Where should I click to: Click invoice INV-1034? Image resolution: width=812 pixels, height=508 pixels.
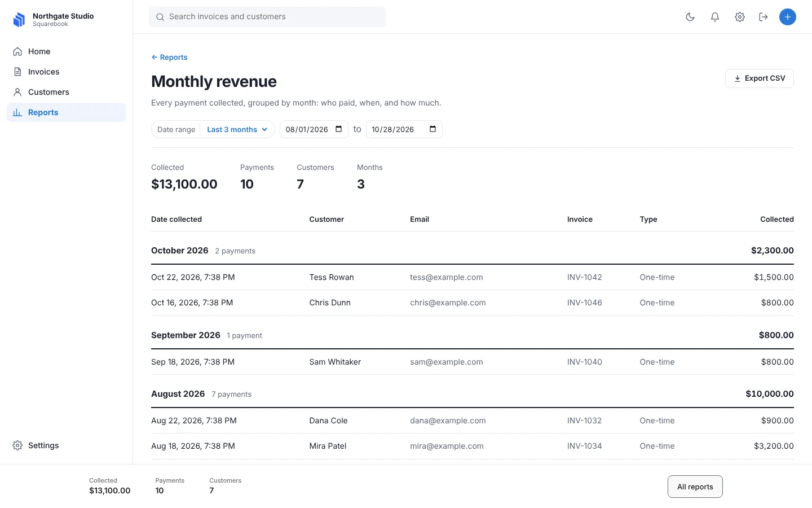coord(585,446)
